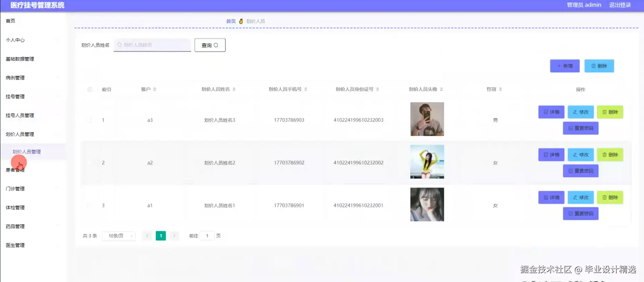The image size is (644, 282).
Task: Expand 病例管理 sidebar menu
Action: (x=33, y=78)
